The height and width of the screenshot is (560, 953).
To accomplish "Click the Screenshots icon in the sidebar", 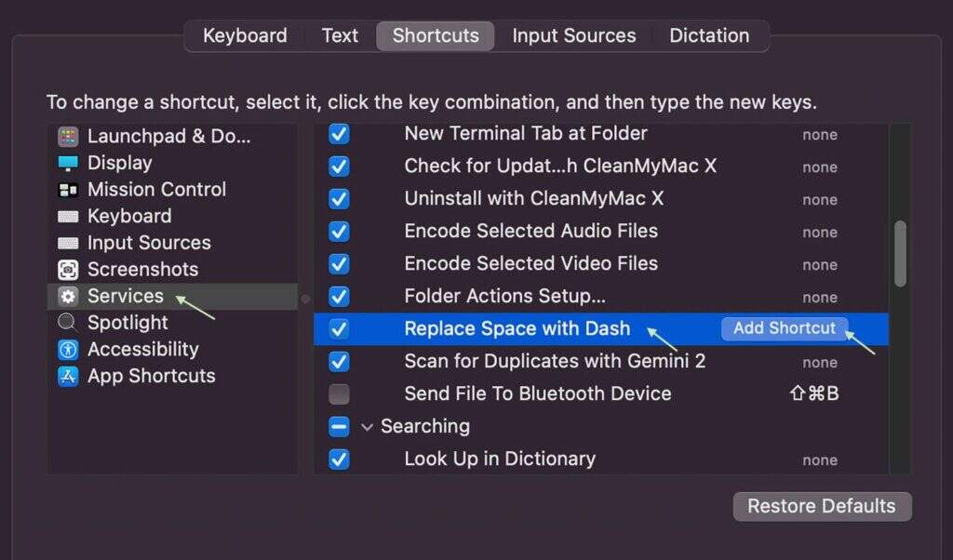I will coord(68,270).
